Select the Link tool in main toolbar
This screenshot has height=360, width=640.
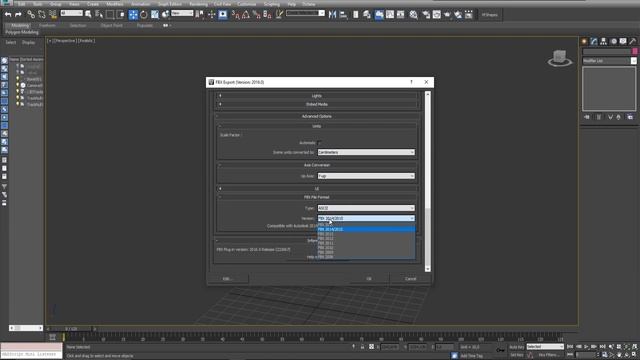31,15
